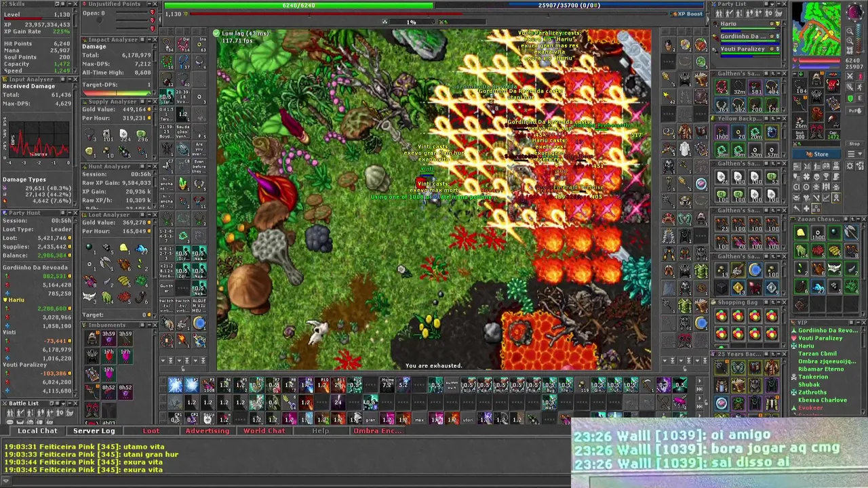Collapse the Impact Analyser panel
This screenshot has width=868, height=488.
tap(149, 40)
